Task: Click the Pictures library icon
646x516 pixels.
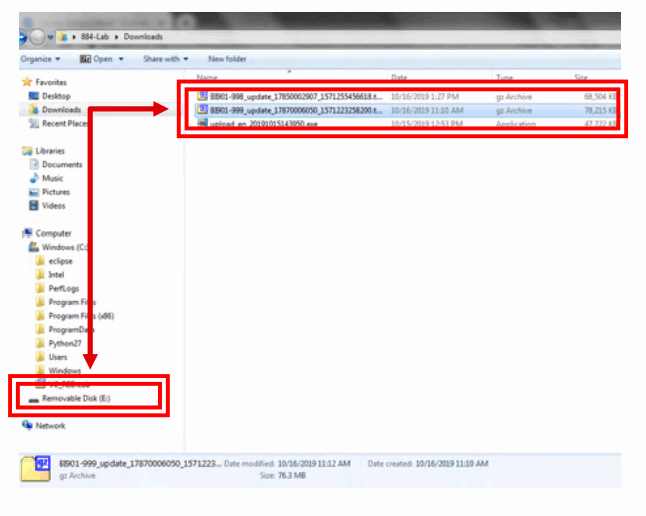Action: tap(34, 192)
